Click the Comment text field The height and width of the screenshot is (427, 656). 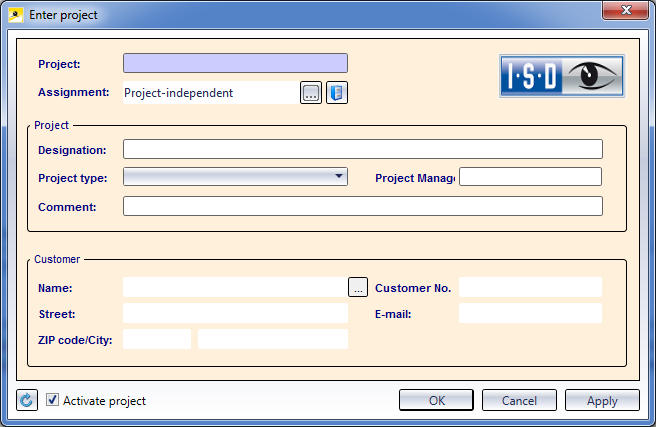362,206
